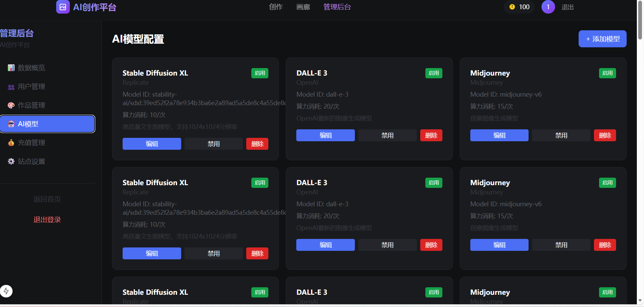644x307 pixels.
Task: Click 启用 badge on second-row DALL-E 3 card
Action: (434, 183)
